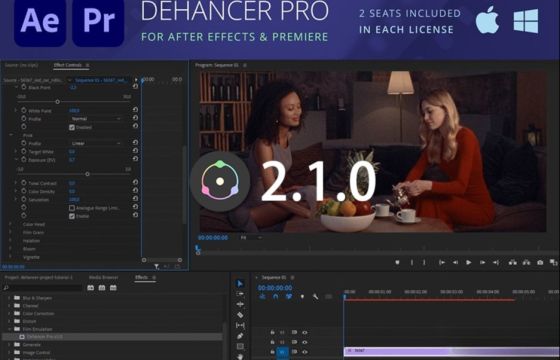Select the Pen tool in tools panel
The image size is (560, 360).
[240, 336]
